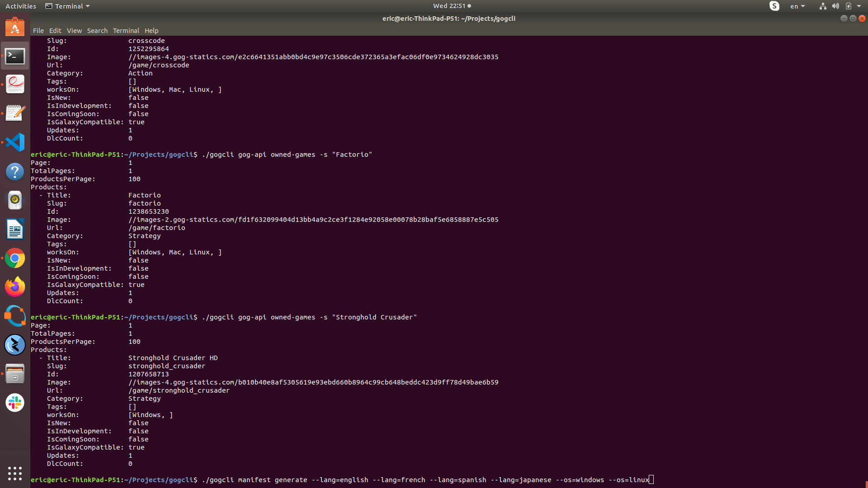
Task: Click title 'Stronghold Crusader HD'
Action: pyautogui.click(x=173, y=358)
